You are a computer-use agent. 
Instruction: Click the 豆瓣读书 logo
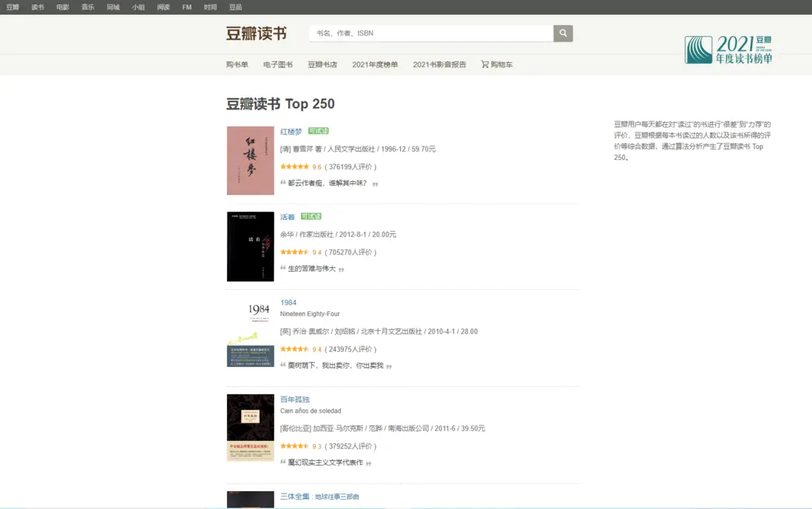point(257,34)
